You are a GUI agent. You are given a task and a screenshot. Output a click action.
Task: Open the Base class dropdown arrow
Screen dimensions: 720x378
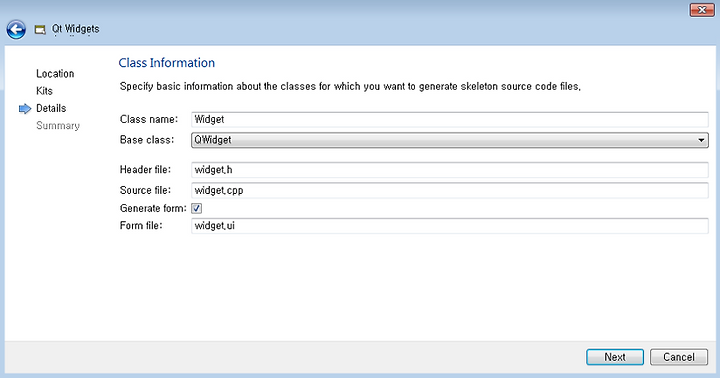coord(701,140)
